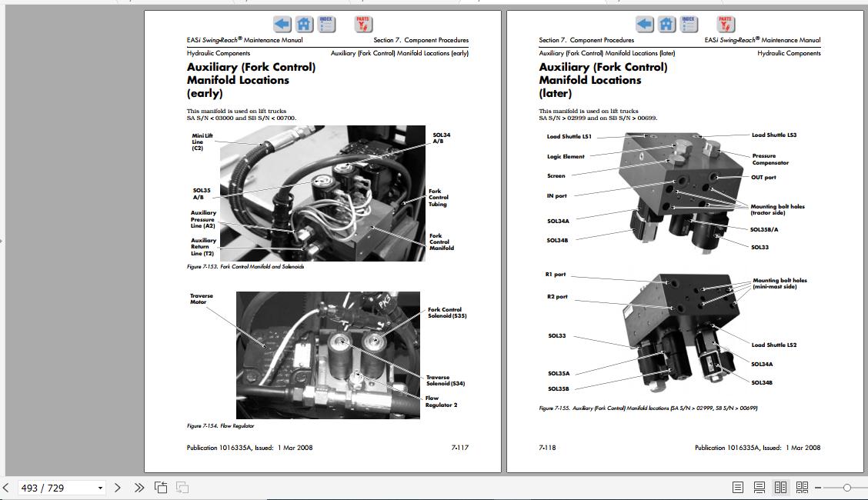Screen dimensions: 868x500
Task: Select the facing continuous view layout icon
Action: pyautogui.click(x=803, y=487)
